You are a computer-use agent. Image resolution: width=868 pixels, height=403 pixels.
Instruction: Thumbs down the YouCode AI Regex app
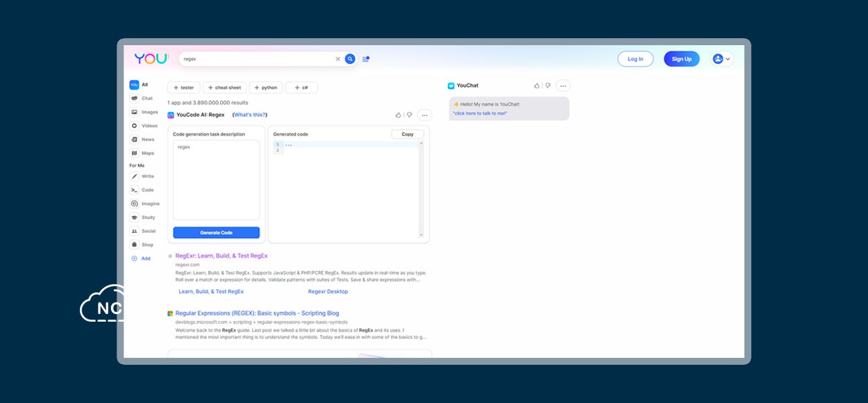[409, 115]
